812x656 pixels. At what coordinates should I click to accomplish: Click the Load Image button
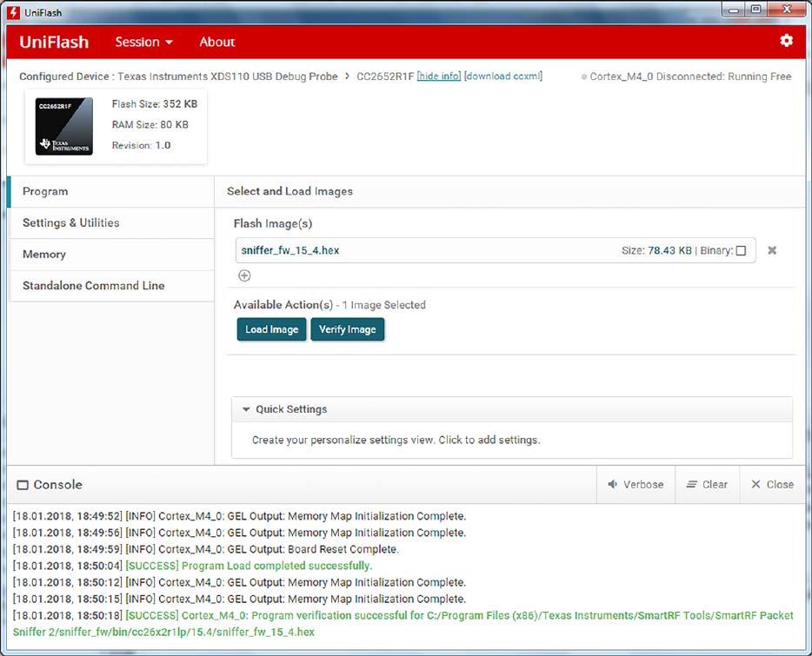click(272, 329)
